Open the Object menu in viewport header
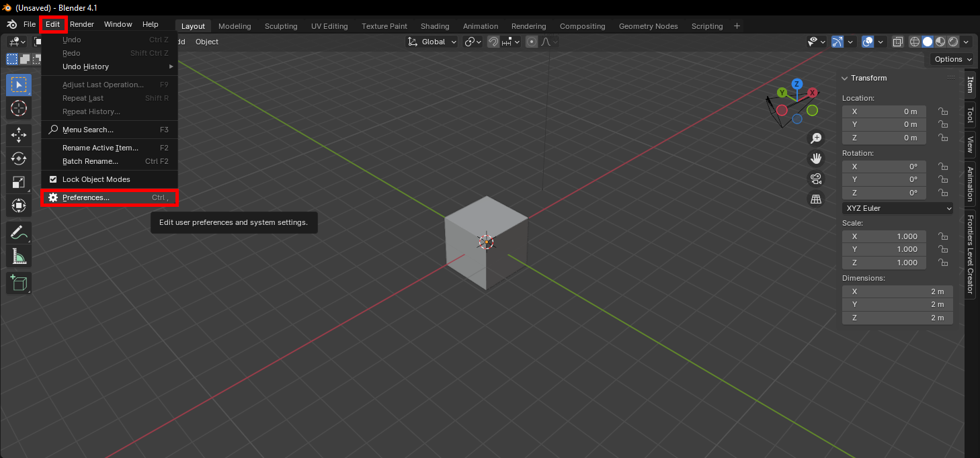 tap(207, 42)
